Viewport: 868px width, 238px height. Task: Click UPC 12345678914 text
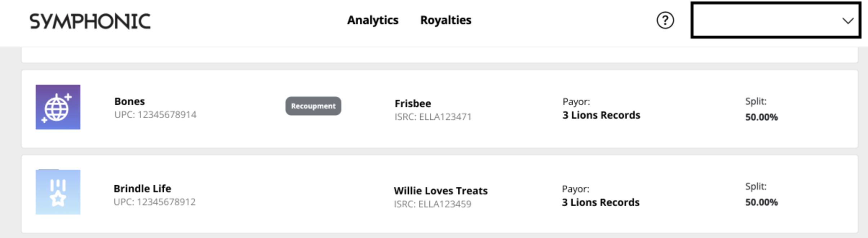[155, 115]
